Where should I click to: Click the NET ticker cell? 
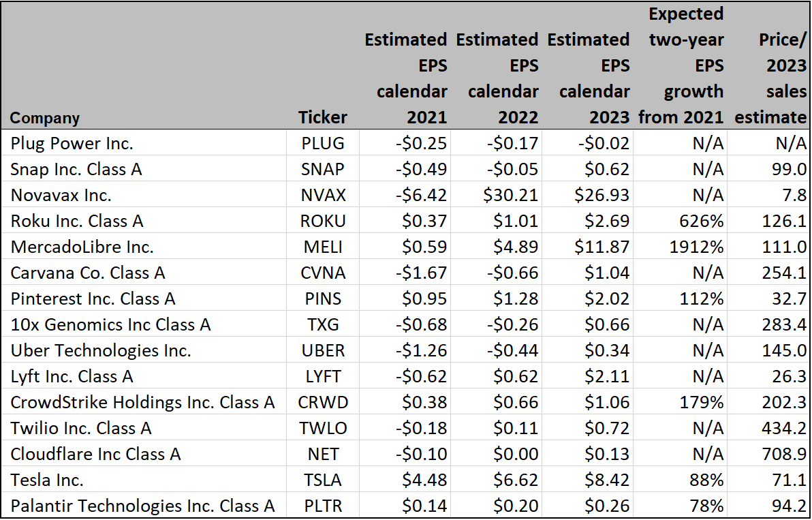tap(322, 454)
